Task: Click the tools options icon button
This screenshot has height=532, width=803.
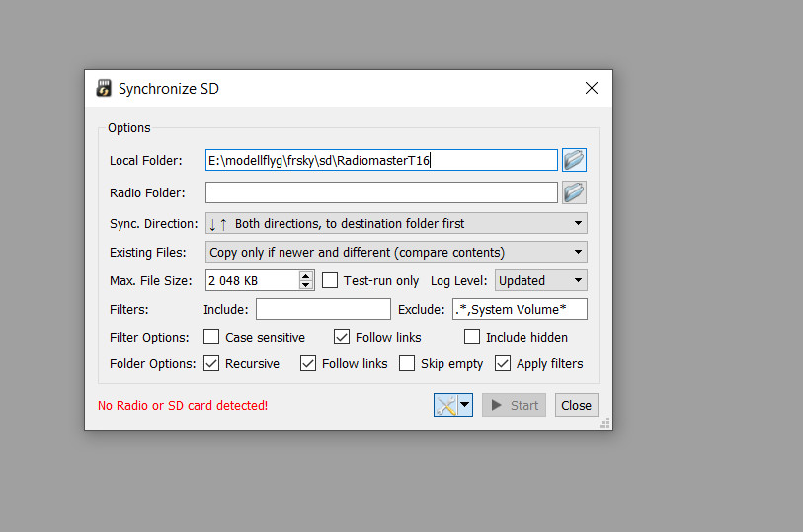Action: click(446, 405)
